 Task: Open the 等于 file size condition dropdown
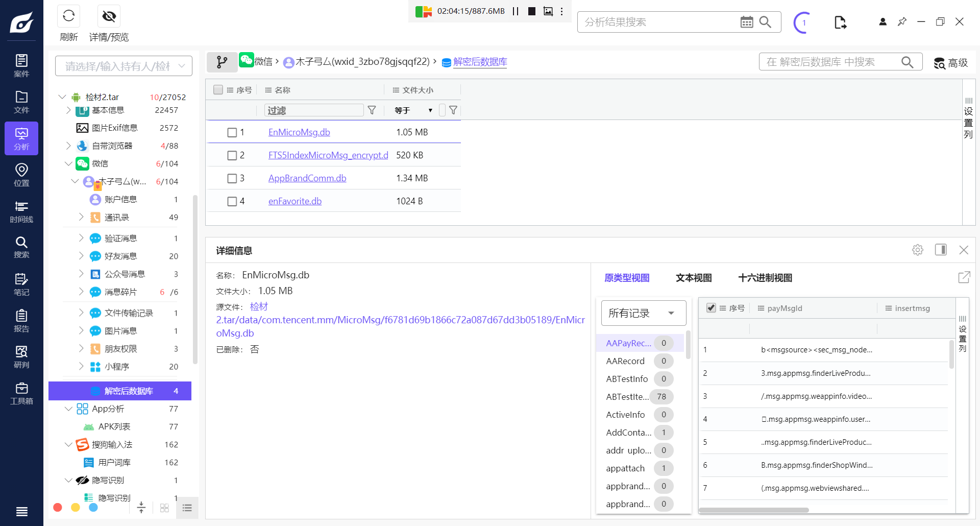click(413, 110)
